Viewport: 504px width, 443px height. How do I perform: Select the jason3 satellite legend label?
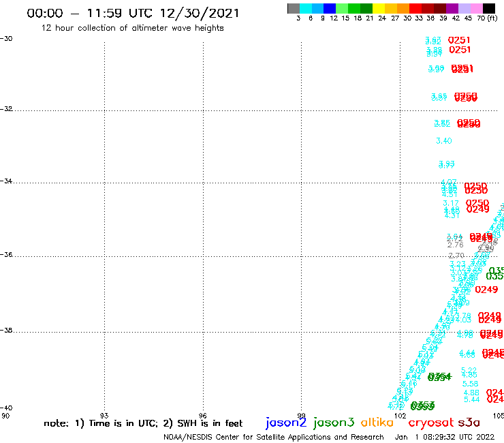334,423
